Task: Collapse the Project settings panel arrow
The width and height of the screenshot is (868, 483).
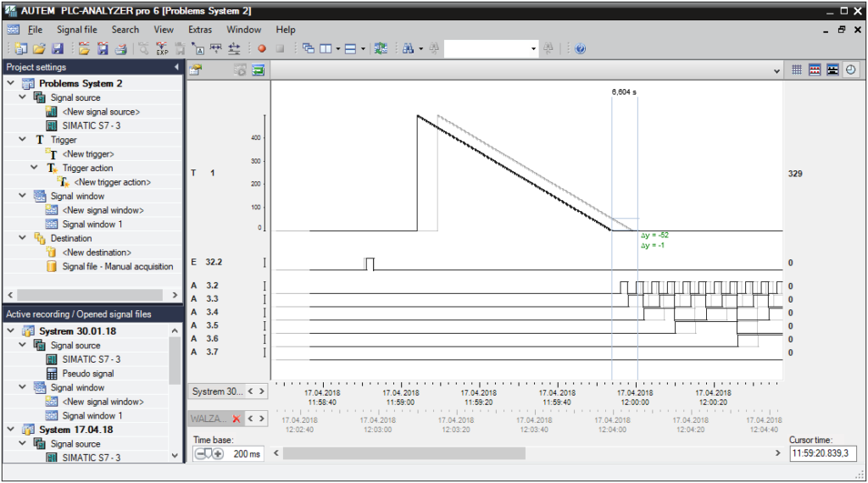Action: [176, 67]
